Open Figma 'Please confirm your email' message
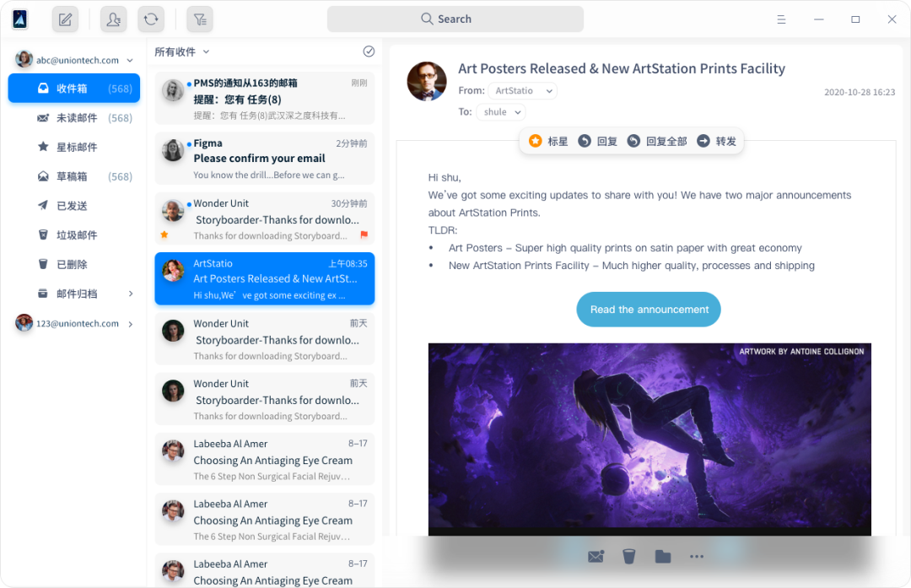This screenshot has width=911, height=588. point(264,159)
